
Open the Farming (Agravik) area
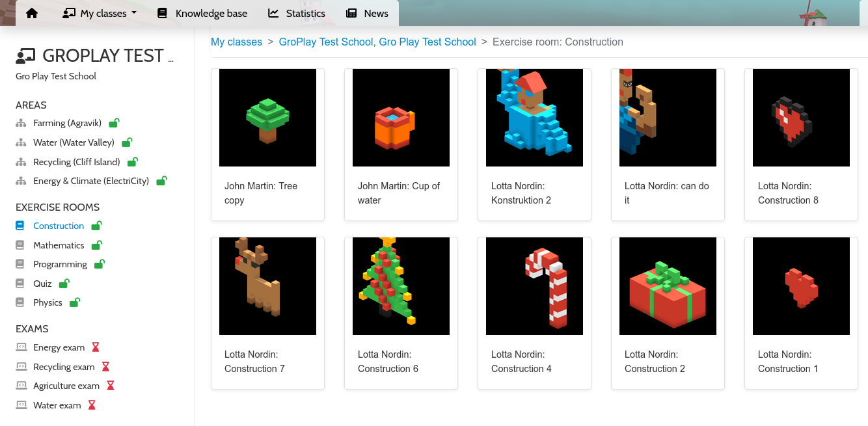[x=68, y=123]
